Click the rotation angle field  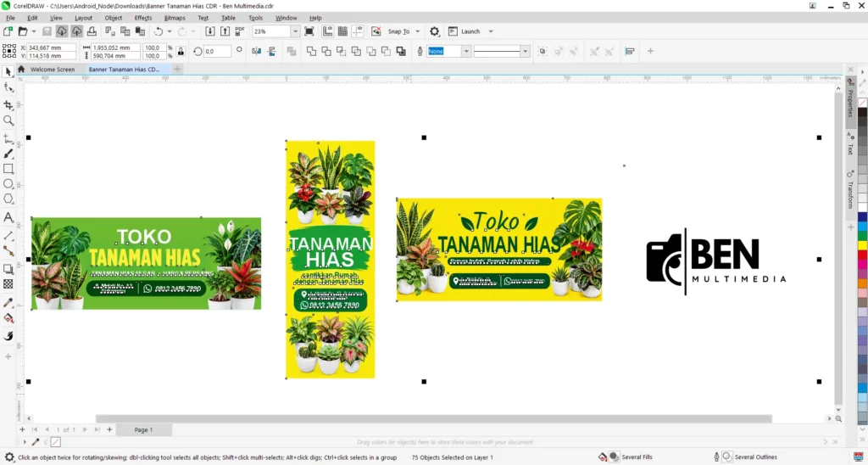coord(217,52)
